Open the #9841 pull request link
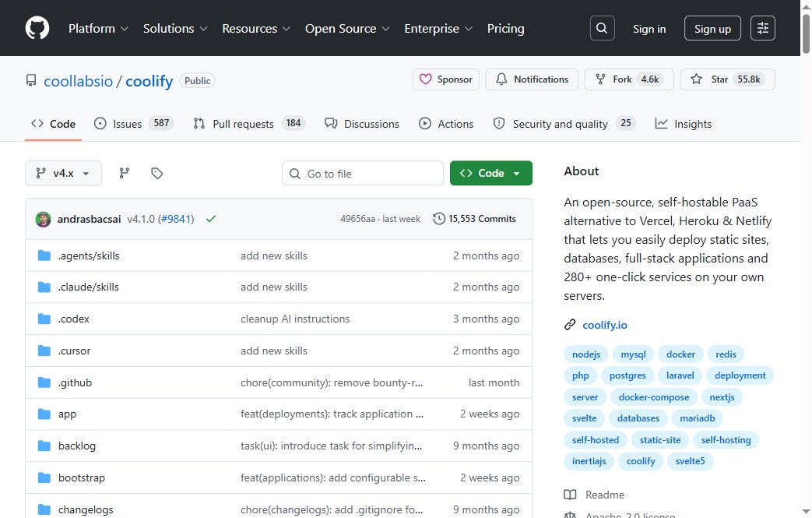 (175, 219)
